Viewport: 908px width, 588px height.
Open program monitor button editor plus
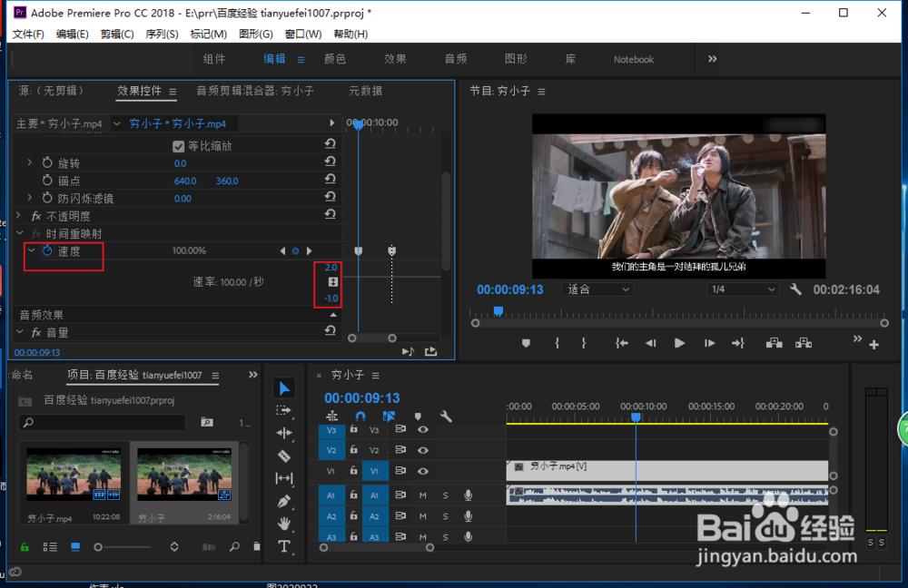[873, 345]
